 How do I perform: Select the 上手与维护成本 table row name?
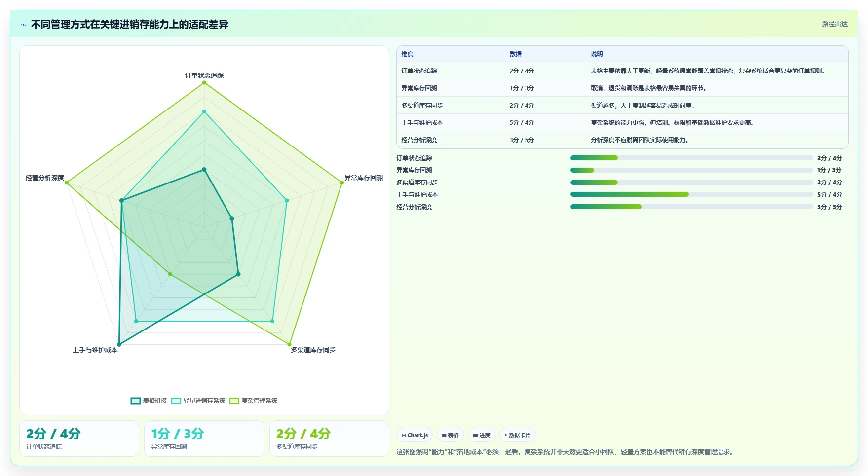pos(422,123)
